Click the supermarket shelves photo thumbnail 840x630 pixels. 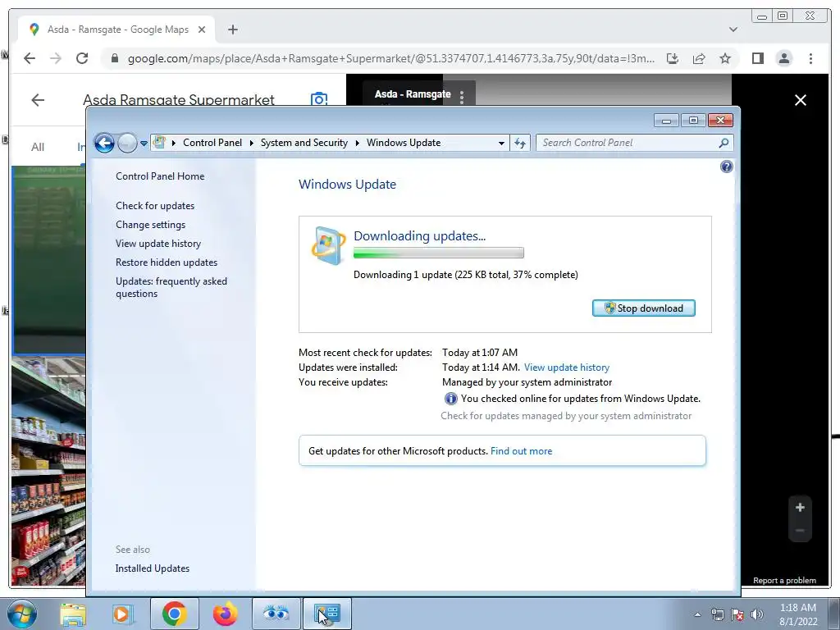tap(48, 472)
